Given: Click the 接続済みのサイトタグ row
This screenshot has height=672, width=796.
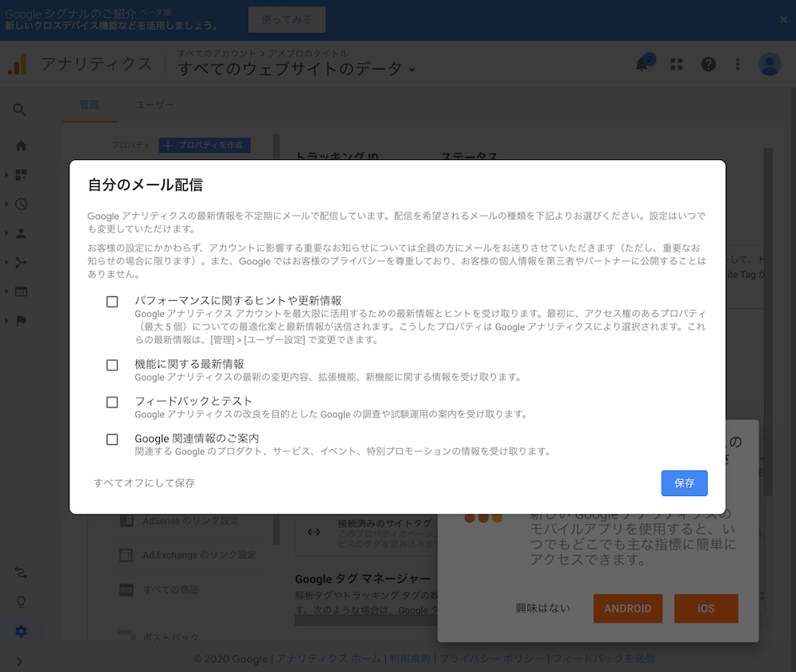Looking at the screenshot, I should [x=366, y=533].
